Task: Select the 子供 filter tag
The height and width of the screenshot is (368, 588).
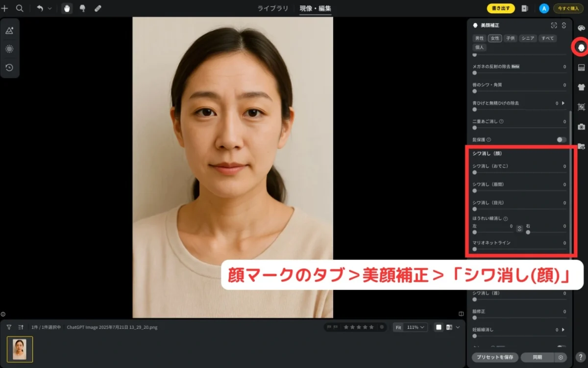Action: coord(511,38)
